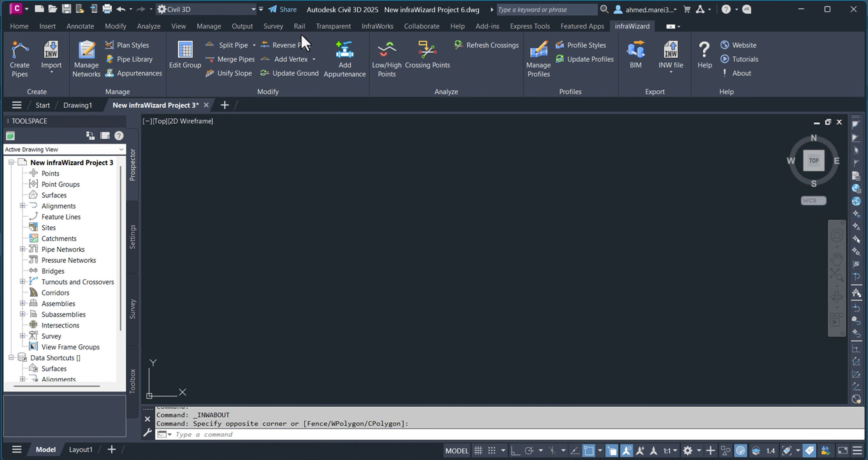This screenshot has width=868, height=460.
Task: Open the Settings tab of Toolspace
Action: [132, 237]
